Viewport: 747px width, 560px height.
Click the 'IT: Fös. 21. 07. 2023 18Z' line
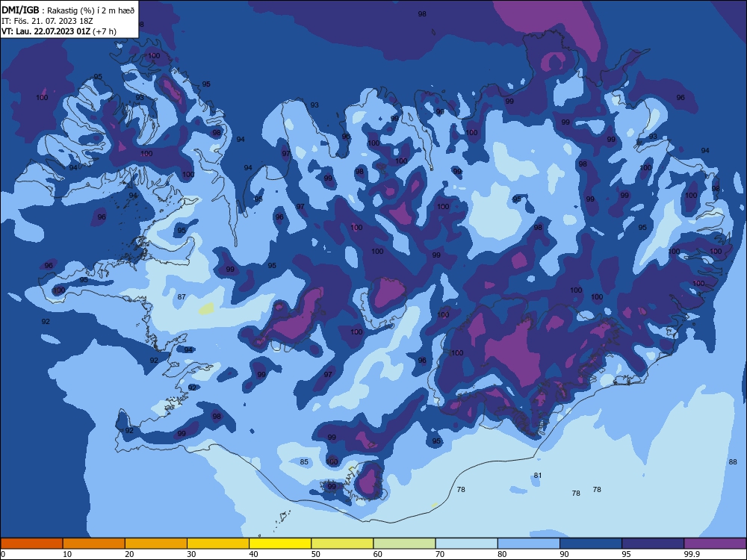(47, 21)
